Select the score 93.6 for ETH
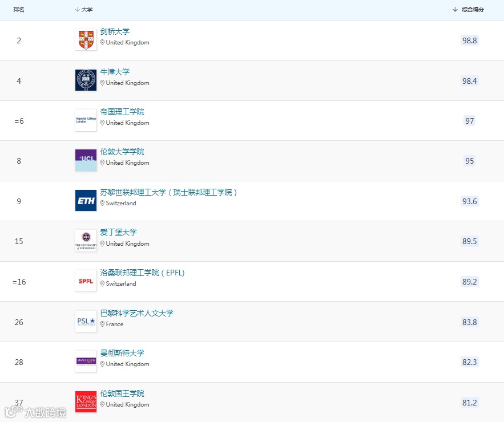The width and height of the screenshot is (504, 422). [469, 201]
